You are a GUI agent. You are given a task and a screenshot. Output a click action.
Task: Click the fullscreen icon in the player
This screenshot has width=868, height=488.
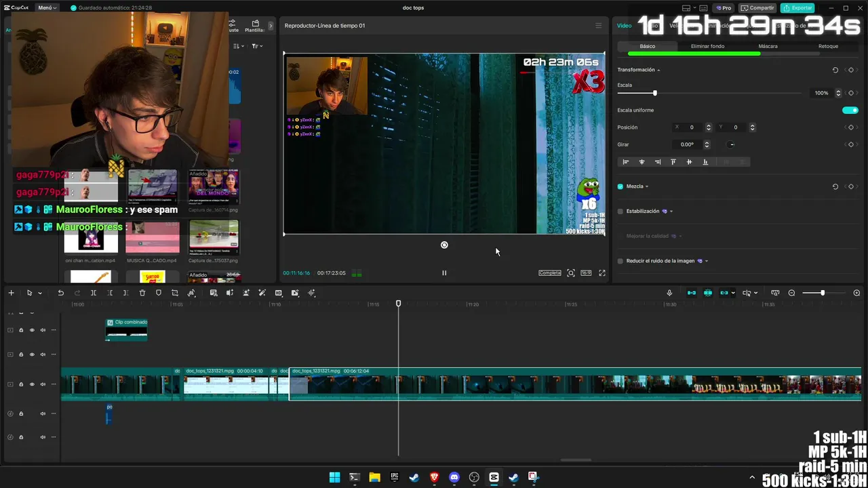point(601,273)
